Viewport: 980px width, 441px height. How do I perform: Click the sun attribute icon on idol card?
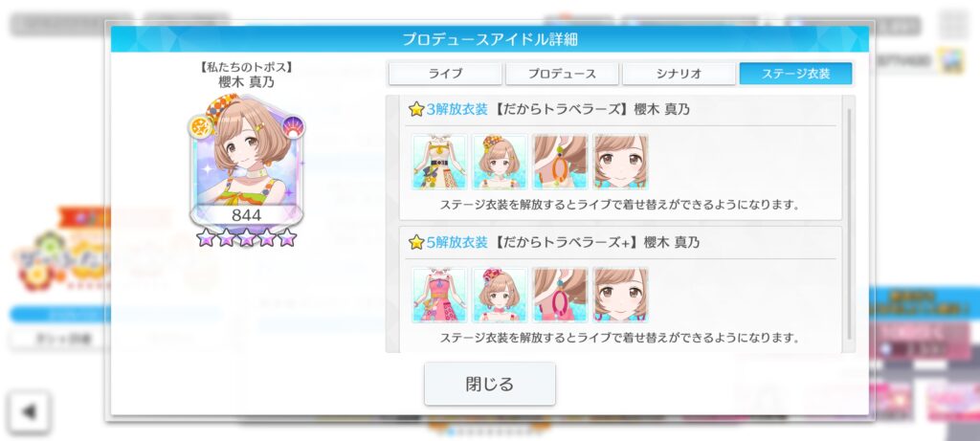click(x=200, y=127)
